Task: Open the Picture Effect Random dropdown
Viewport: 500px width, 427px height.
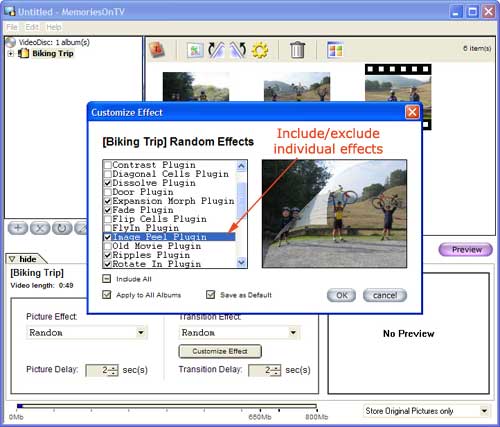Action: (141, 332)
